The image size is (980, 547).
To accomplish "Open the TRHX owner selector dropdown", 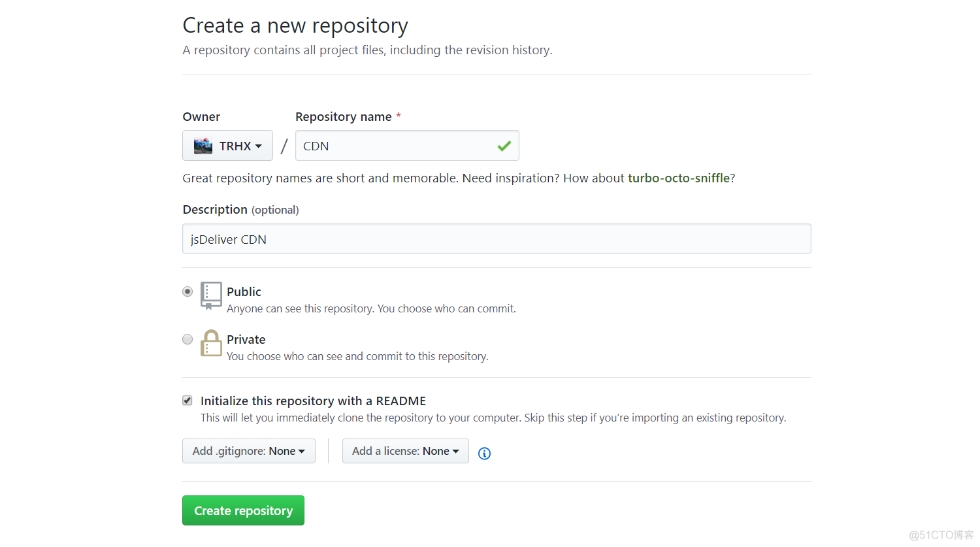I will pos(227,145).
